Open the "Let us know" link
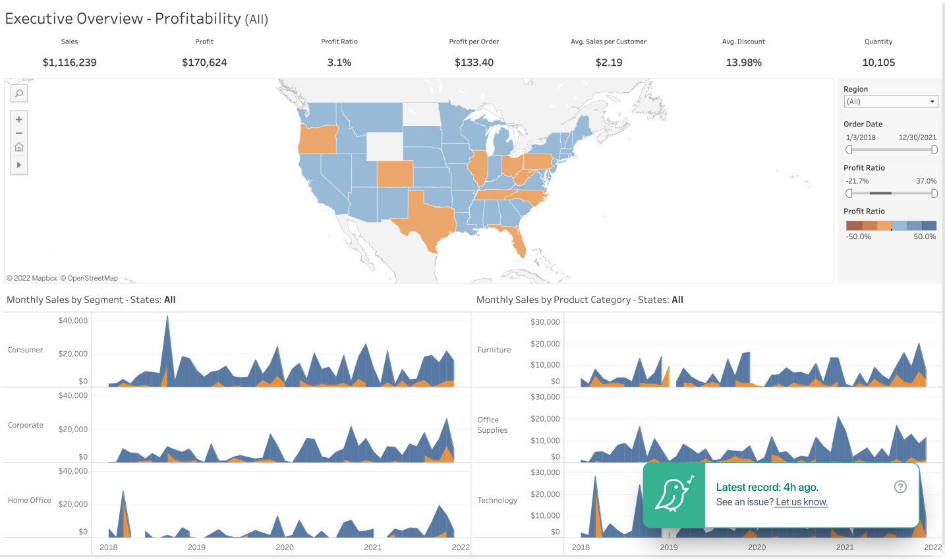This screenshot has width=945, height=560. [801, 502]
